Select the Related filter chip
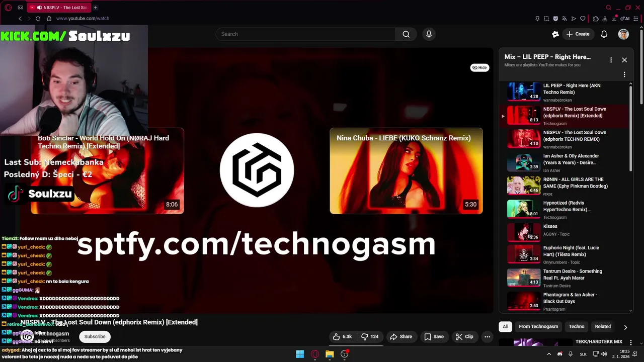This screenshot has height=362, width=644. point(603,327)
